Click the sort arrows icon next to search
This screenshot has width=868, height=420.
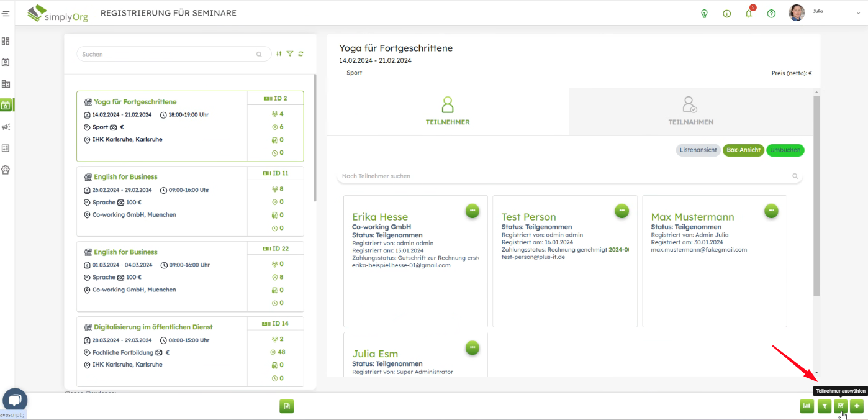279,54
